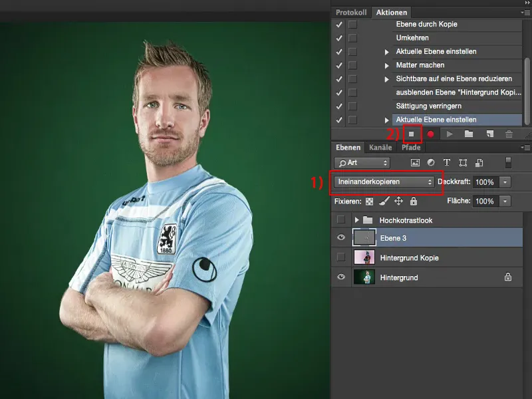Expand the Matter machen action step

pyautogui.click(x=386, y=65)
